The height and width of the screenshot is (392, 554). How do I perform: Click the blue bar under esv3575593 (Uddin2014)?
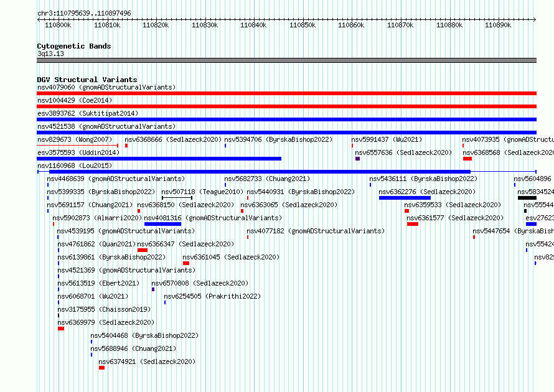(x=159, y=159)
